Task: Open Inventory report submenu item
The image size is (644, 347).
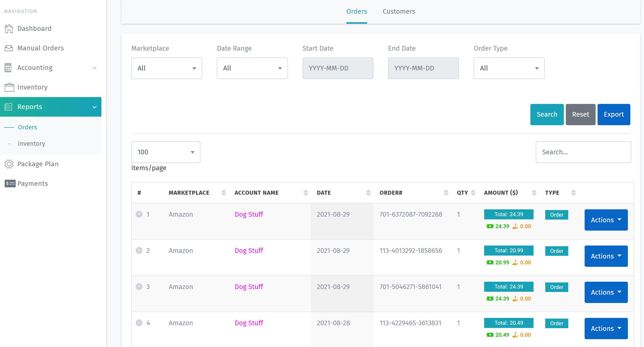Action: 32,144
